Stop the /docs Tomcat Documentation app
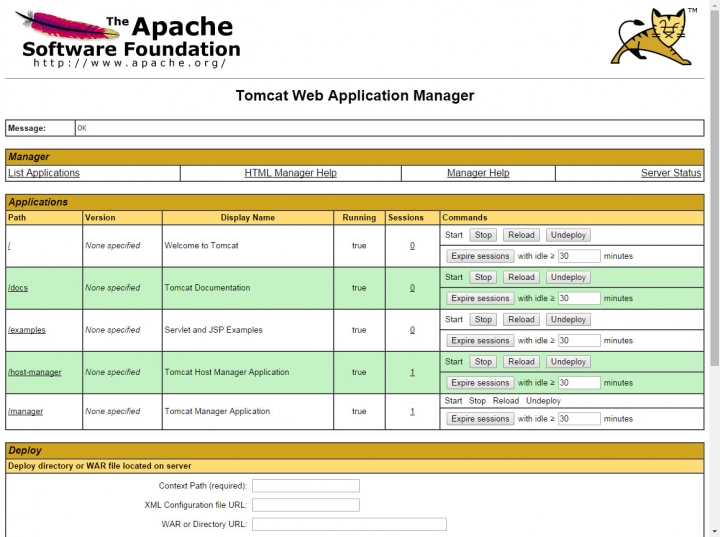This screenshot has width=720, height=537. tap(483, 277)
